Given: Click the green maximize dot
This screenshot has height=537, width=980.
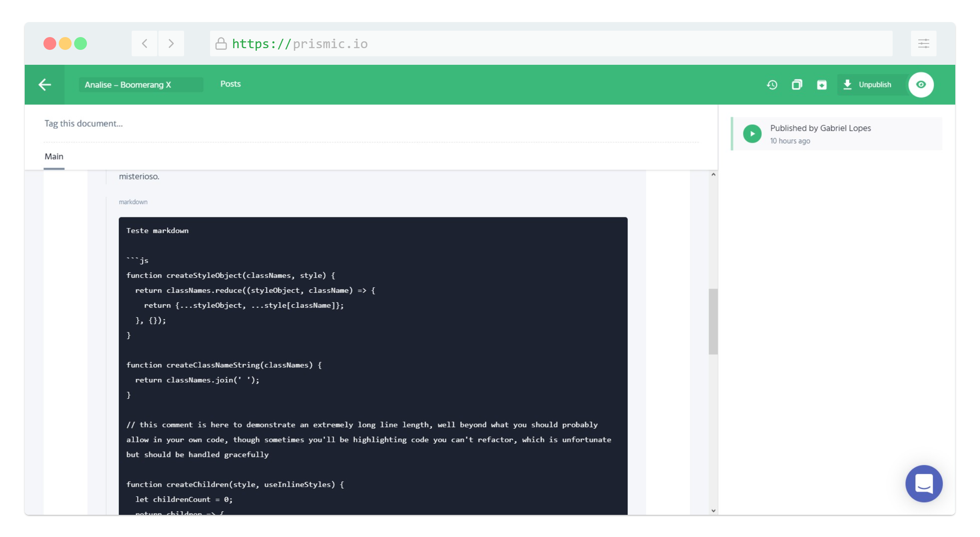Looking at the screenshot, I should pyautogui.click(x=81, y=43).
